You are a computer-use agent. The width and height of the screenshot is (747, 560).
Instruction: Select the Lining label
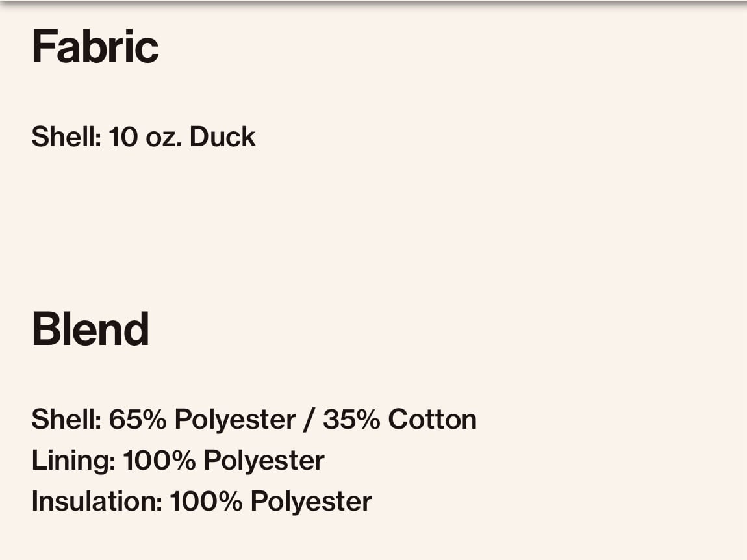coord(73,461)
